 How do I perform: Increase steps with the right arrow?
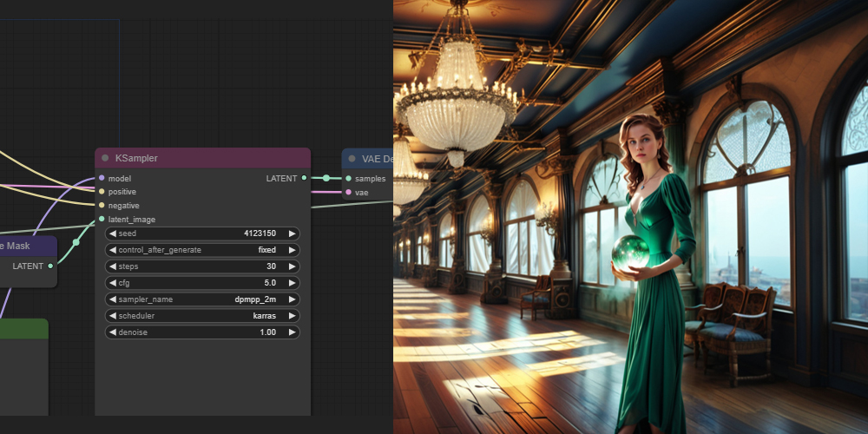(293, 266)
